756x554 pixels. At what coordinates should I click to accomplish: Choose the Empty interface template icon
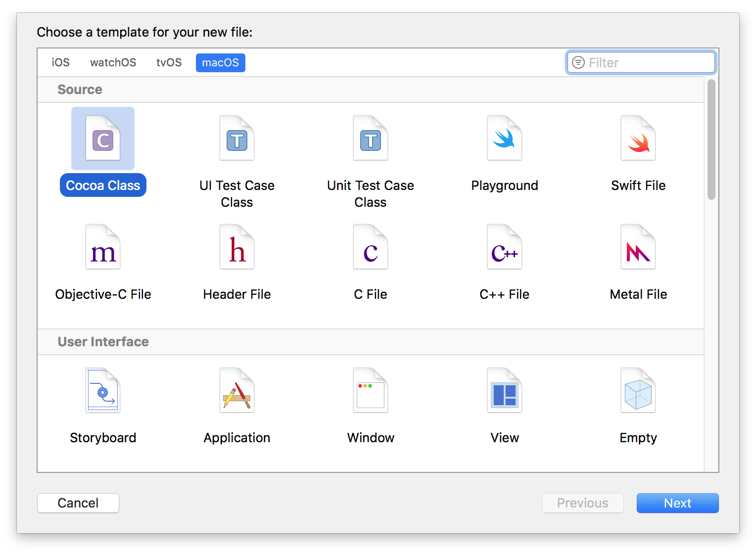click(x=638, y=390)
